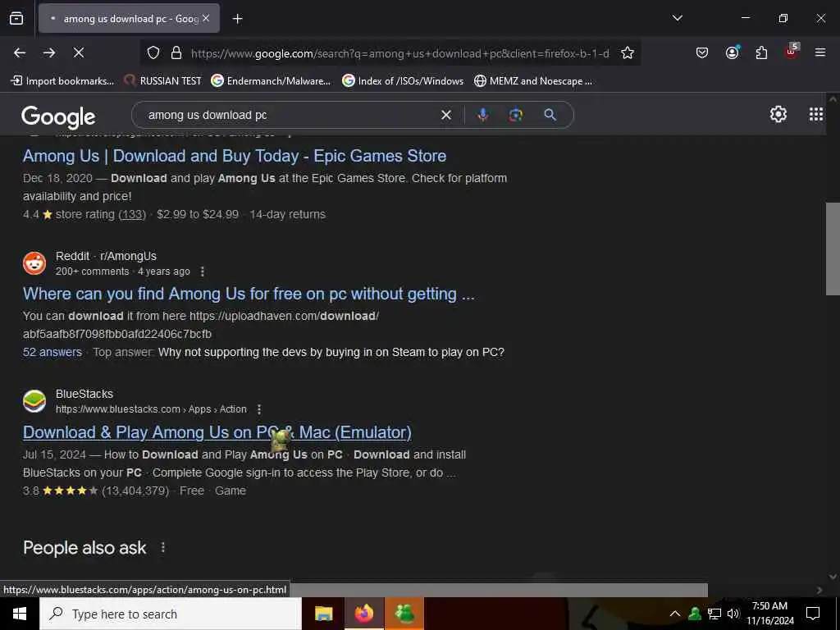Switch to Firefox taskbar icon
The height and width of the screenshot is (630, 840).
pos(363,614)
